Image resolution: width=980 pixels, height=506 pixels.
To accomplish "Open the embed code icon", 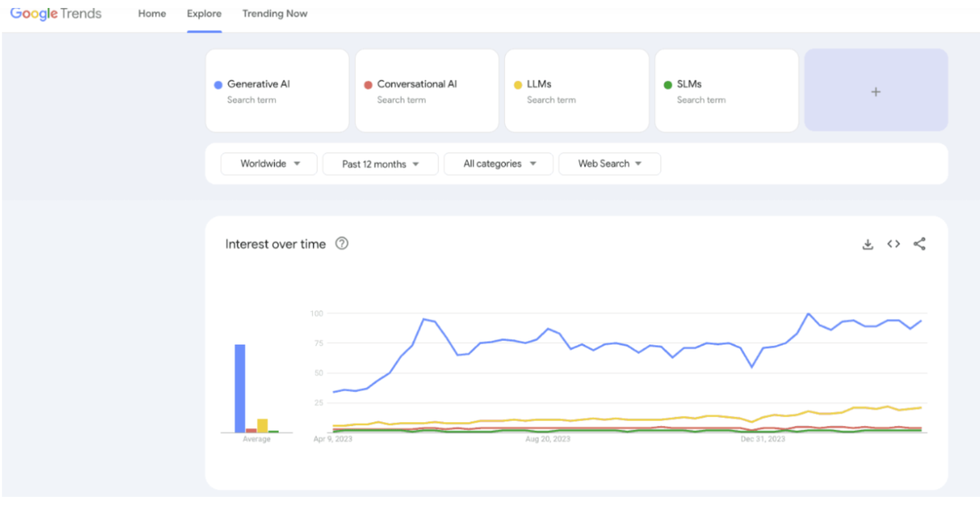I will (893, 244).
